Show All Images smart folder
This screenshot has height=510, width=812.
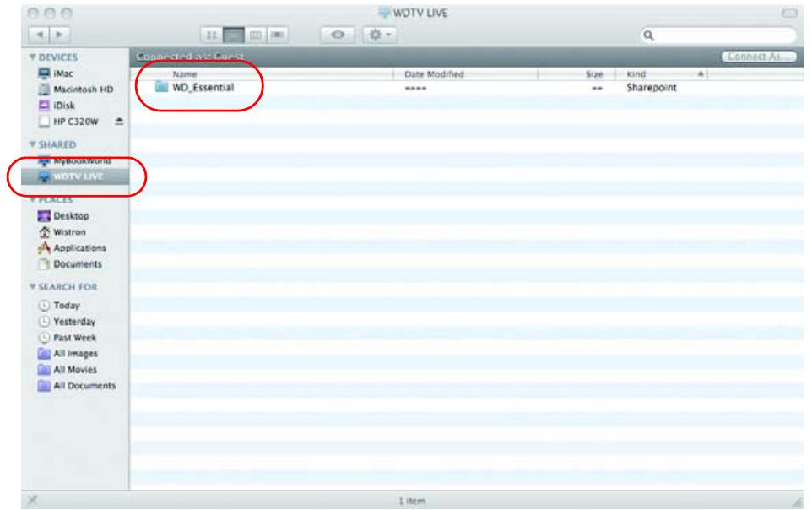point(68,354)
